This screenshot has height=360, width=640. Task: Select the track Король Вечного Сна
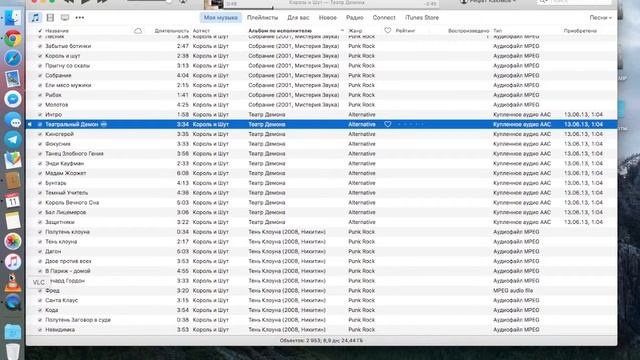tap(72, 203)
